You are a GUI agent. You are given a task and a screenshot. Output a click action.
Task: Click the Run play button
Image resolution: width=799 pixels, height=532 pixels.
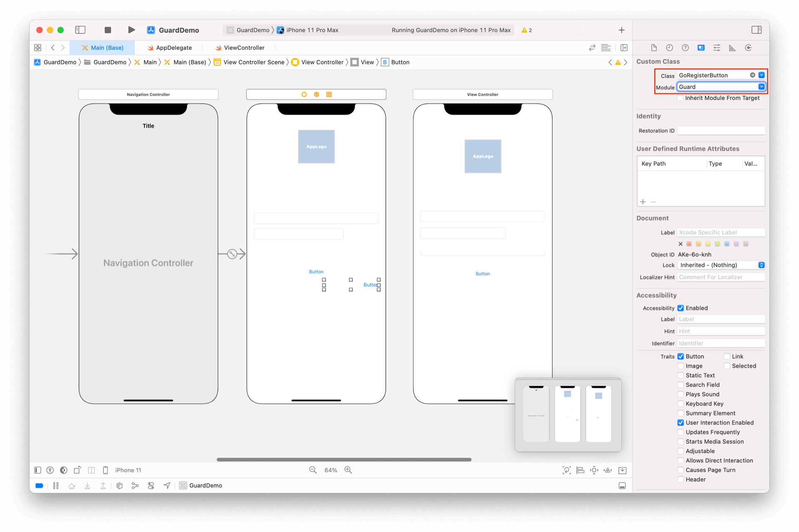coord(131,30)
